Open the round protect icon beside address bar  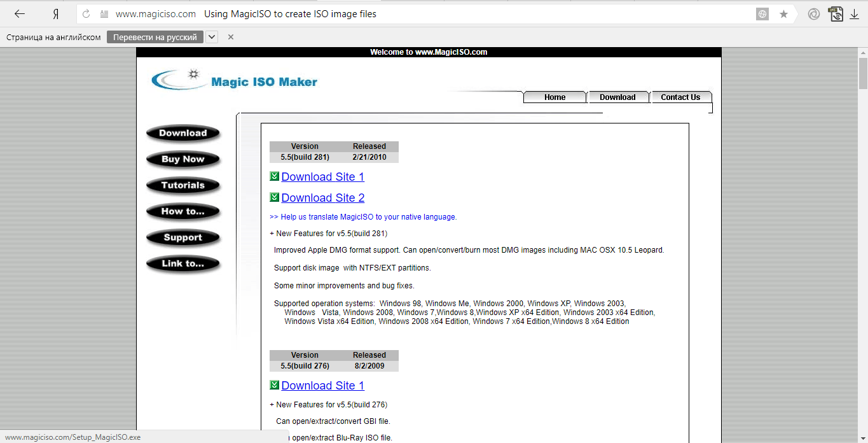[x=813, y=14]
